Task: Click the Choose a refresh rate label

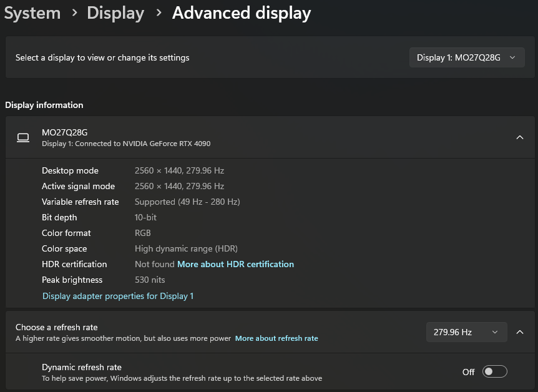Action: click(x=57, y=327)
